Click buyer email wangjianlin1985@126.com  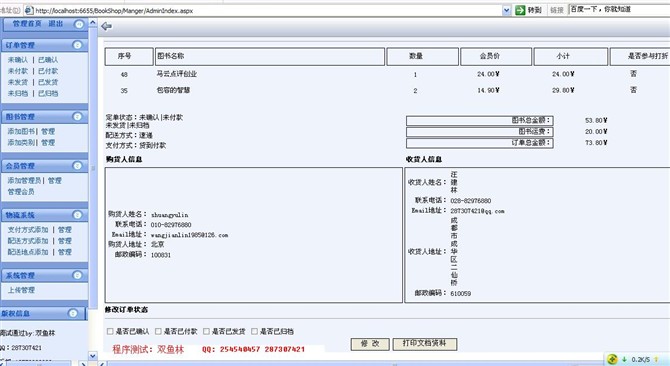pyautogui.click(x=189, y=235)
